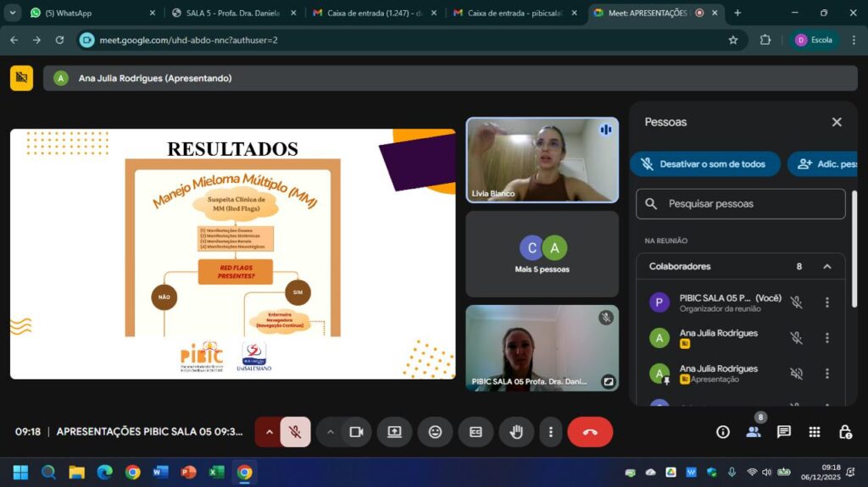Open the chat messages panel icon
Screen dimensions: 868x487
pos(784,432)
